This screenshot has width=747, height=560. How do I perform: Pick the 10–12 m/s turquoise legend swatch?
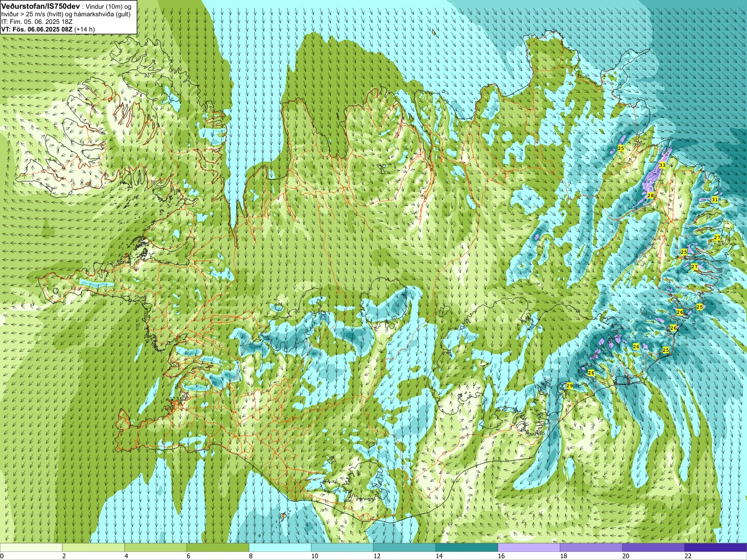tap(342, 548)
